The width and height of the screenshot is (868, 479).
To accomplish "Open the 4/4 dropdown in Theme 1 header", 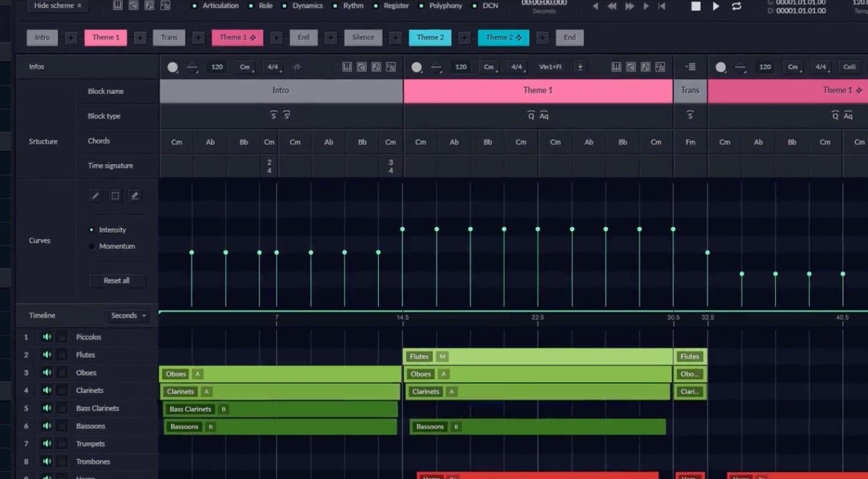I will point(517,67).
